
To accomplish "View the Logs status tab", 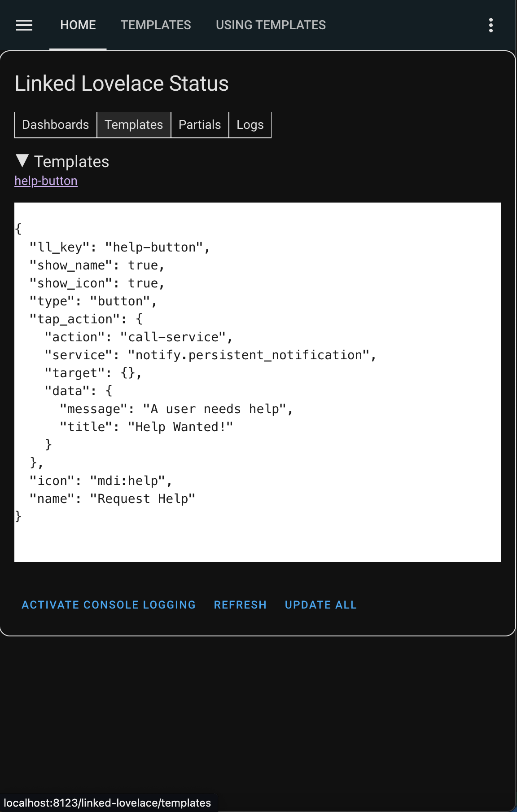I will [250, 125].
